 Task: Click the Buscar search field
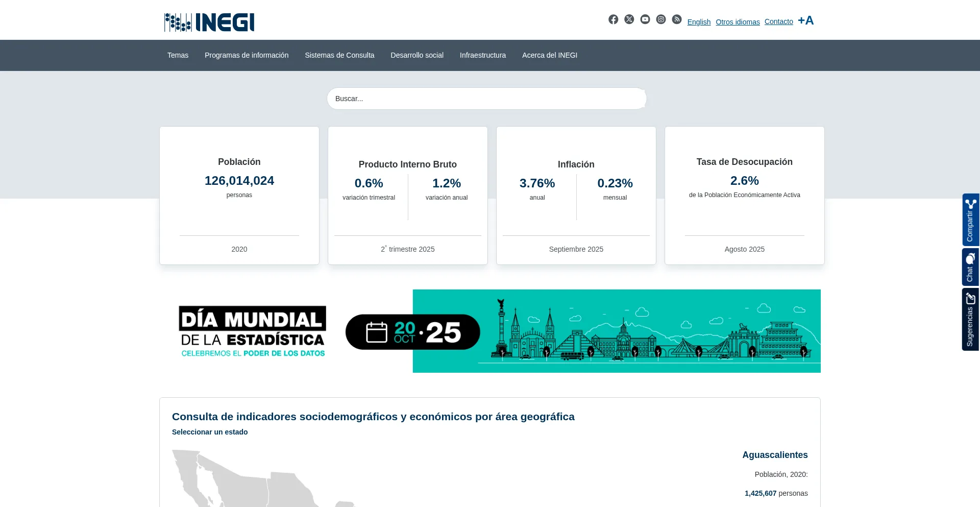[486, 99]
